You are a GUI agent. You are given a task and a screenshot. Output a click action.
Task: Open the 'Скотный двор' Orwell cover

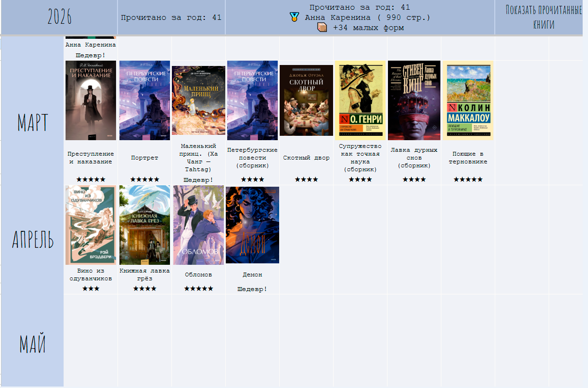(306, 100)
